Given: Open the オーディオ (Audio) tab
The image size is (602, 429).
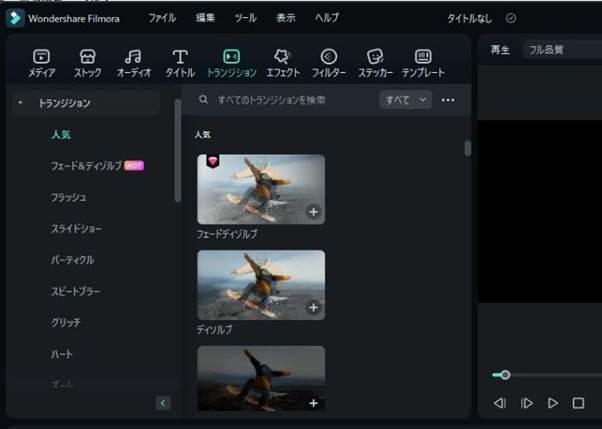Looking at the screenshot, I should tap(134, 64).
